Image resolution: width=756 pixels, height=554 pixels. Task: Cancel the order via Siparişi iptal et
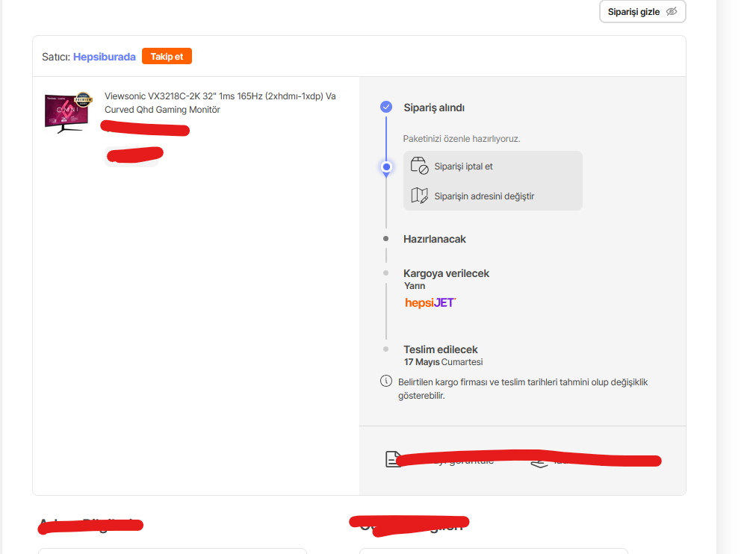point(463,166)
